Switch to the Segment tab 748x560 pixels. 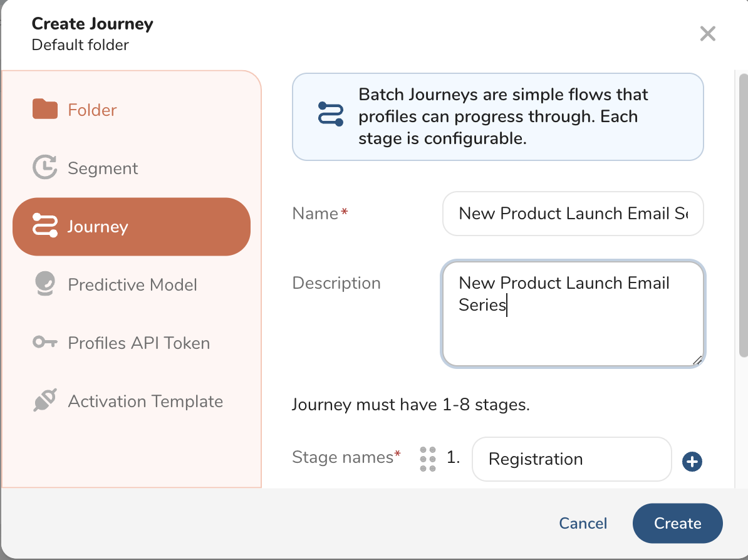pos(103,168)
